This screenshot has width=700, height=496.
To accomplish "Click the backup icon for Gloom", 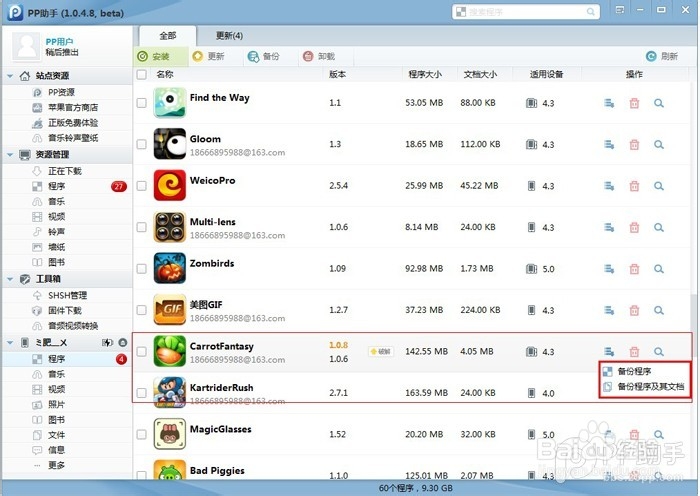I will [x=609, y=145].
